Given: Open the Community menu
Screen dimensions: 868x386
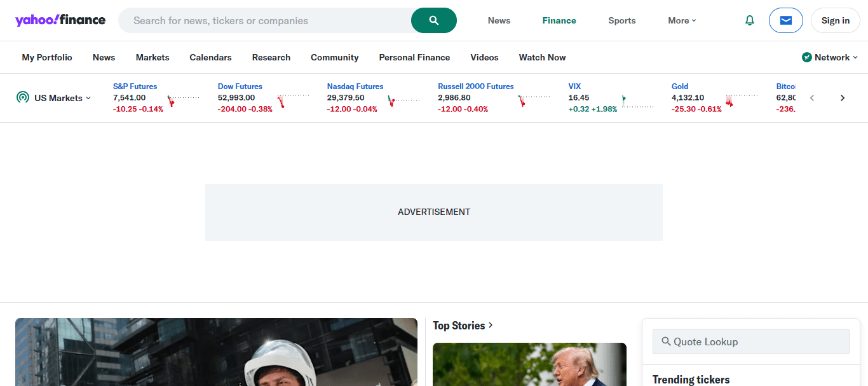Looking at the screenshot, I should 335,57.
